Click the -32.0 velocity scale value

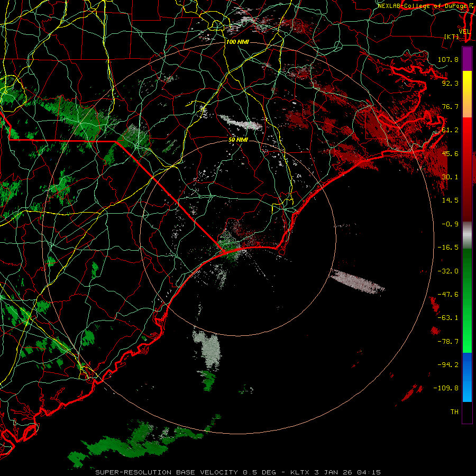click(448, 271)
